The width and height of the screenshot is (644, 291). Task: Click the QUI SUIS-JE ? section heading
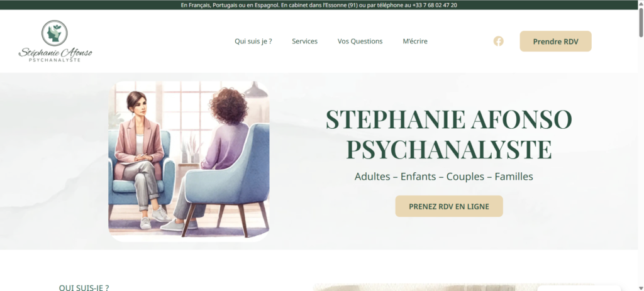click(x=84, y=287)
